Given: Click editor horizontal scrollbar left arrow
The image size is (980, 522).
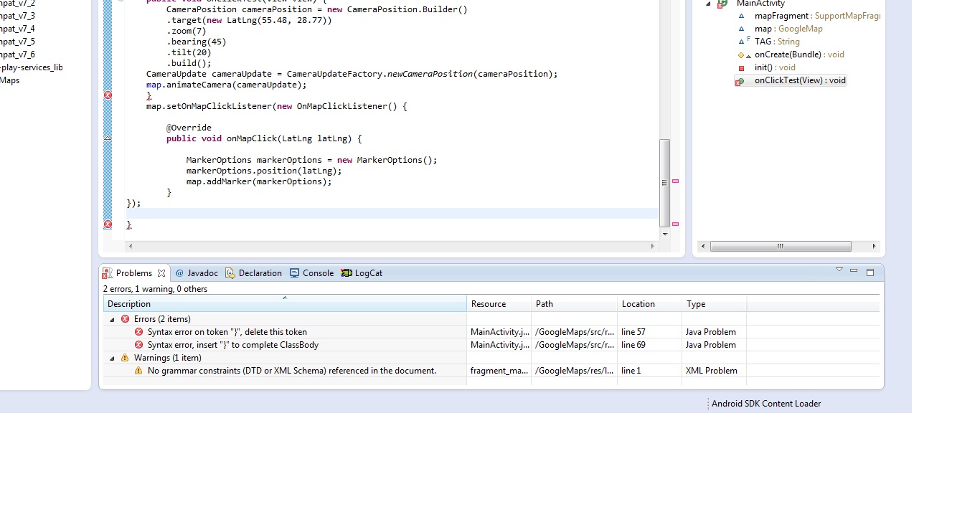Looking at the screenshot, I should 130,246.
